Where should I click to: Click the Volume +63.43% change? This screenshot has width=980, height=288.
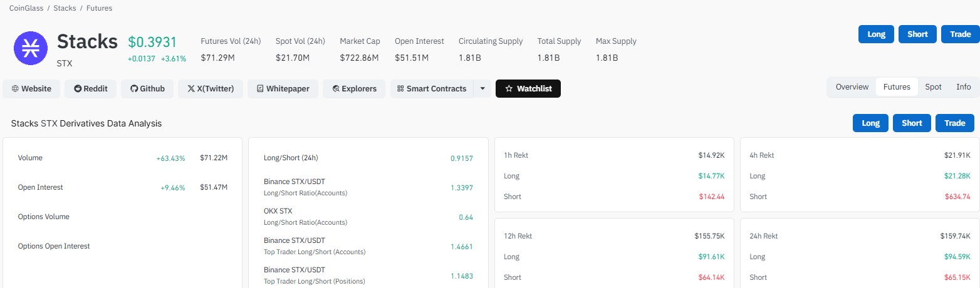click(x=170, y=158)
